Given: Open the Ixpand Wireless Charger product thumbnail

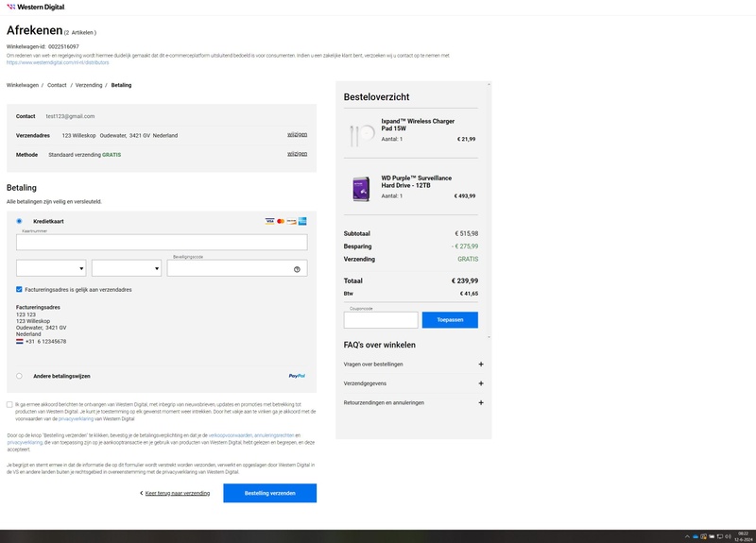Looking at the screenshot, I should coord(361,133).
